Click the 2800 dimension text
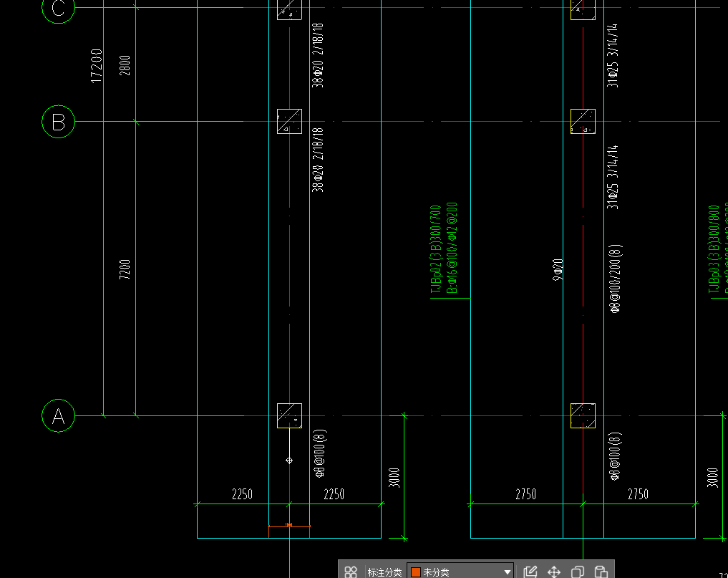 click(x=125, y=65)
